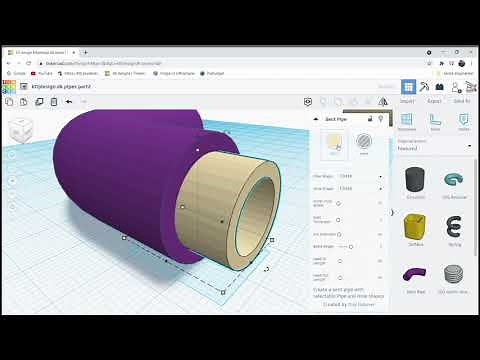Viewport: 480px width, 360px height.
Task: Open Bricks mode icon
Action: (x=439, y=87)
